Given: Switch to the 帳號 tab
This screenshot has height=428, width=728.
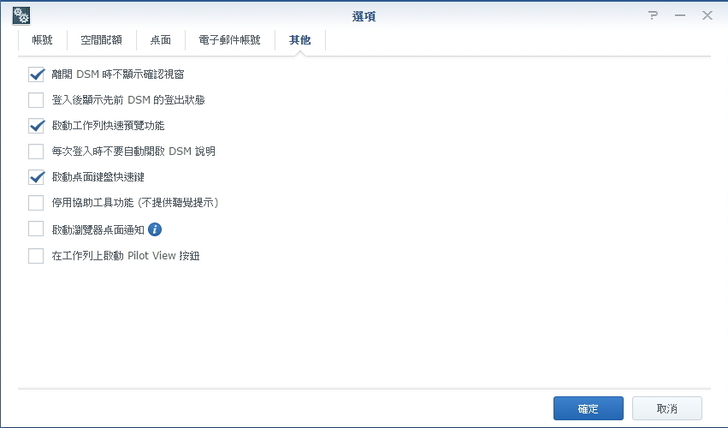Looking at the screenshot, I should [x=42, y=40].
